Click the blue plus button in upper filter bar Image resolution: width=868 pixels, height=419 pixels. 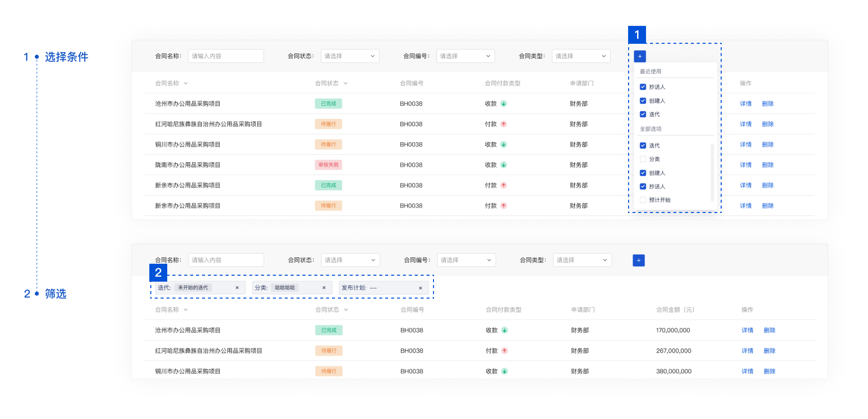[x=640, y=56]
